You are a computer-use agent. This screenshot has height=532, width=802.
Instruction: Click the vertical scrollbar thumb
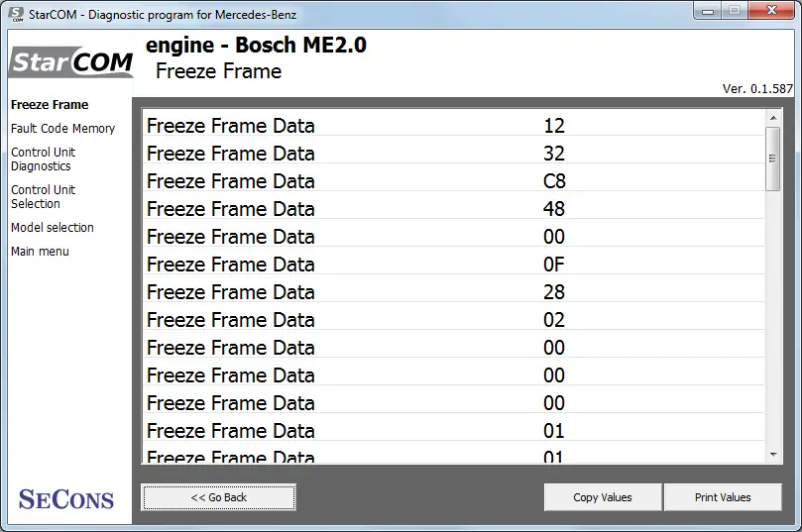click(773, 159)
